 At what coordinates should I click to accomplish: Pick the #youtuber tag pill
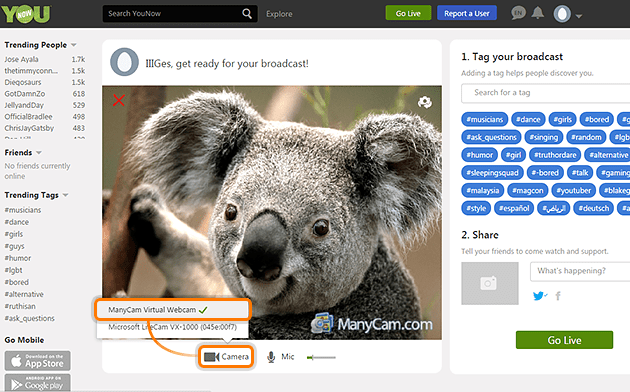pyautogui.click(x=573, y=190)
